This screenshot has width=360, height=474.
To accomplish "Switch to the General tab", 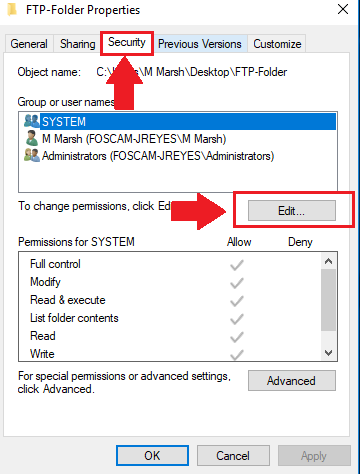I will (29, 44).
